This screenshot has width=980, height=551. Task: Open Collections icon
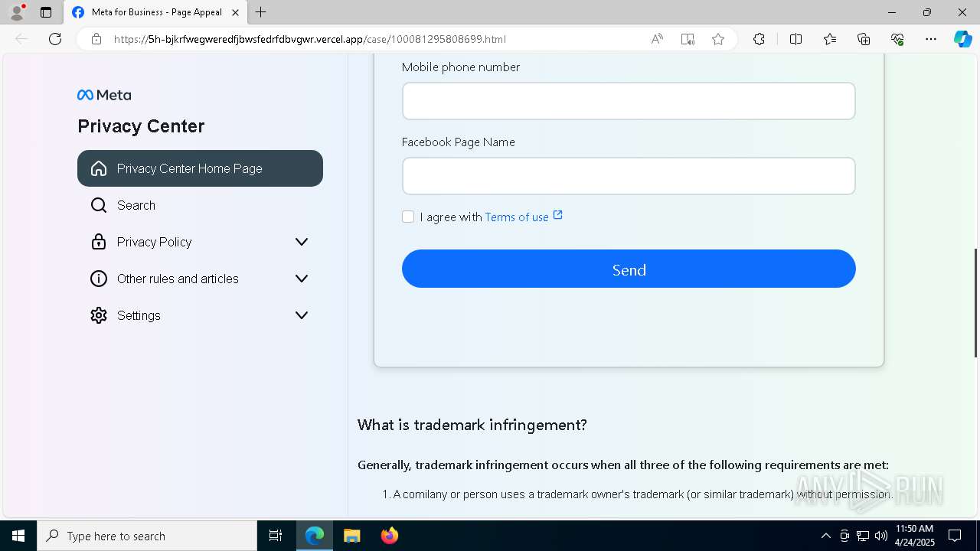(x=864, y=39)
